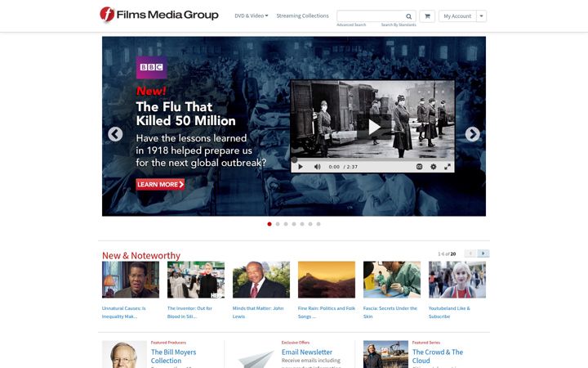The height and width of the screenshot is (368, 588).
Task: Expand the My Account dropdown arrow
Action: [x=482, y=16]
